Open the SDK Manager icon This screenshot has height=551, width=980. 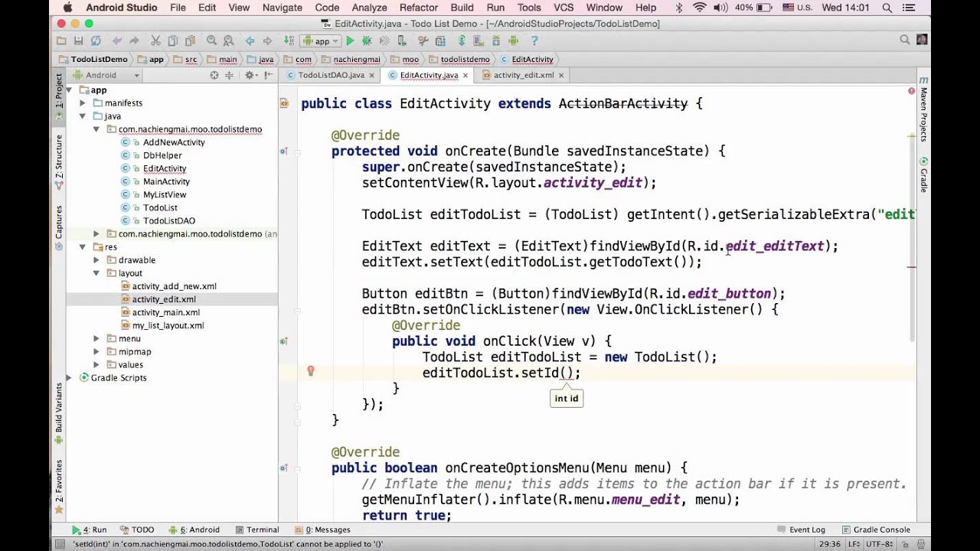(496, 41)
